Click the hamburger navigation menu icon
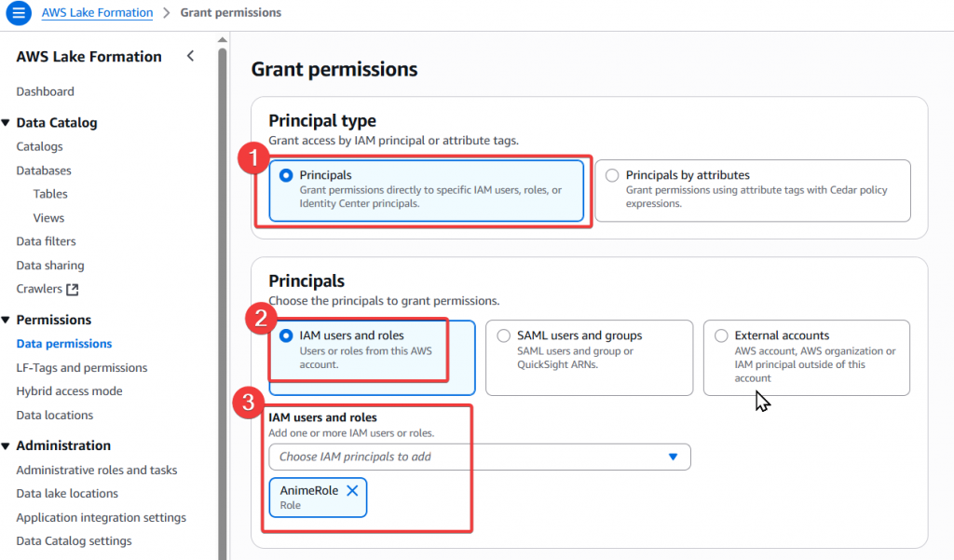954x560 pixels. pos(19,14)
